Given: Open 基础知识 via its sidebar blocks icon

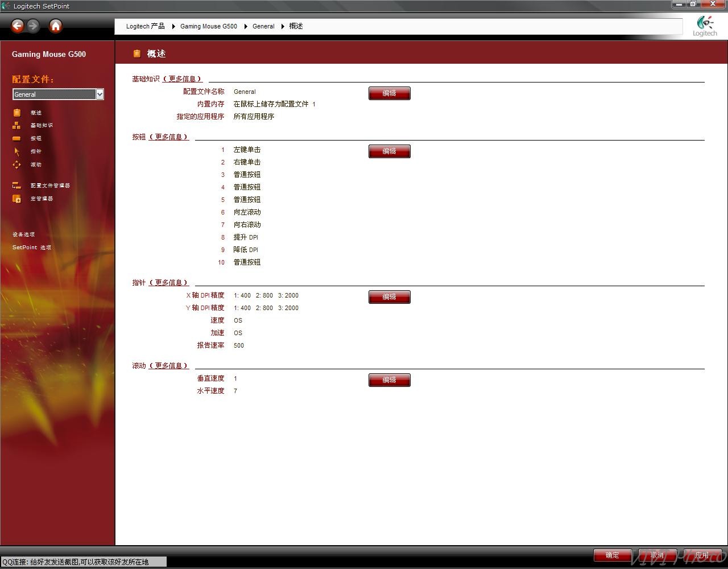Looking at the screenshot, I should click(x=16, y=125).
